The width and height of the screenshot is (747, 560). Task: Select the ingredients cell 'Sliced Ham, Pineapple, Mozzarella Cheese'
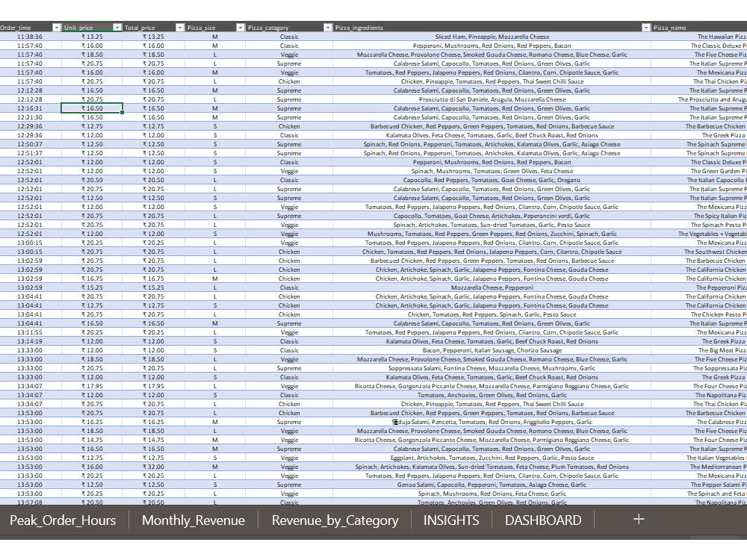[x=492, y=37]
